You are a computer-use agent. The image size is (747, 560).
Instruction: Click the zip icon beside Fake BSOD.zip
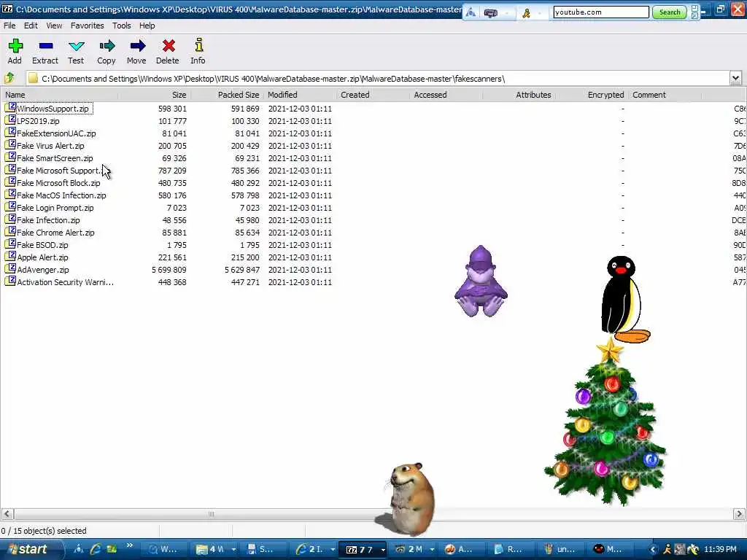click(x=10, y=244)
